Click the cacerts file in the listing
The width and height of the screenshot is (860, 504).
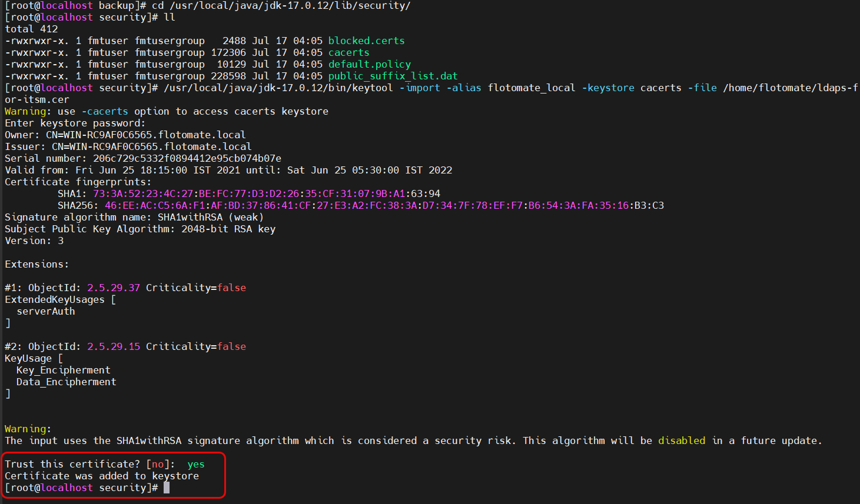tap(348, 52)
